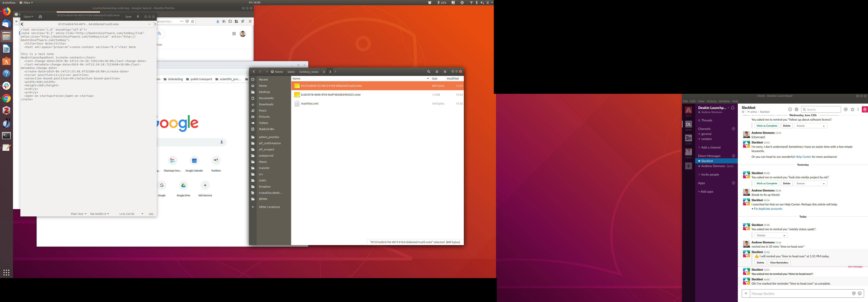
Task: Open Slack's 'What's new' gift icon
Action: 865,109
